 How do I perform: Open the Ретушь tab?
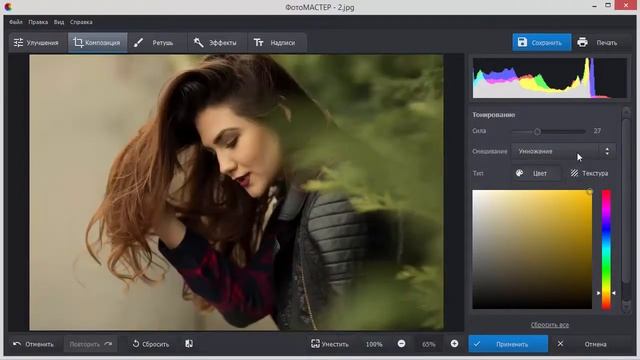[x=157, y=43]
